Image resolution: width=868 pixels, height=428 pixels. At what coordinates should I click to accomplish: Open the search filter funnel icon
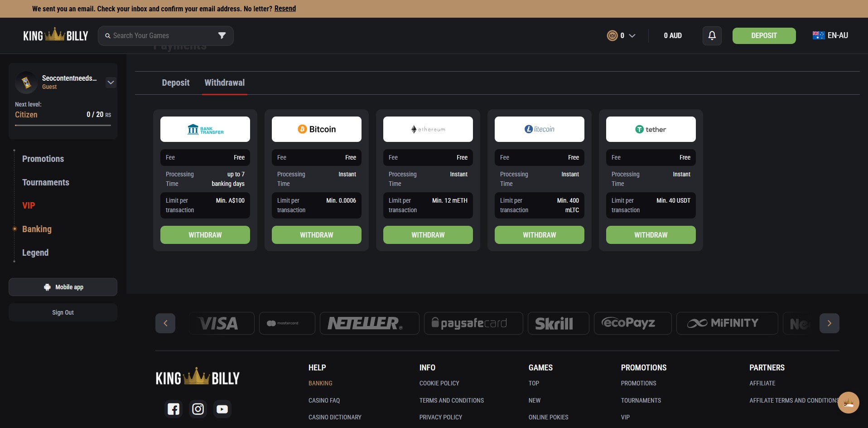222,35
